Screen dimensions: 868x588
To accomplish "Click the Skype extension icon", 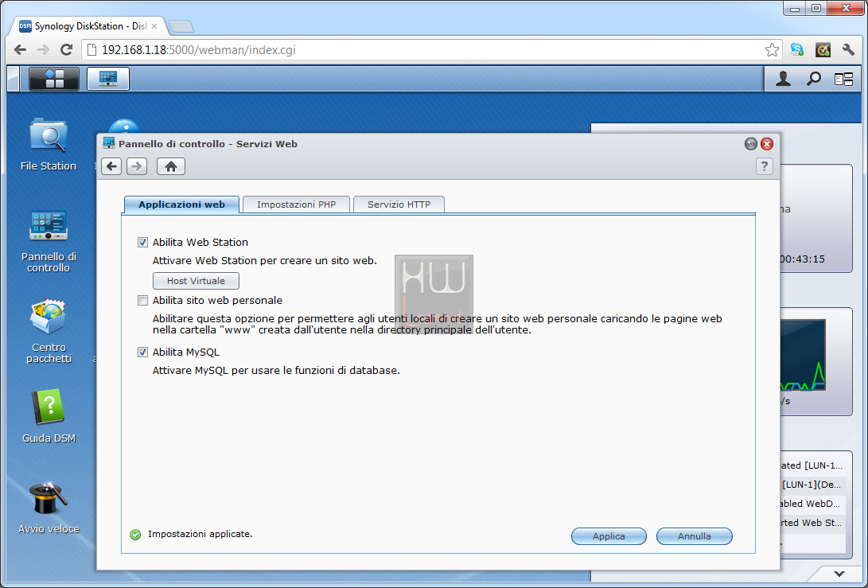I will point(797,50).
